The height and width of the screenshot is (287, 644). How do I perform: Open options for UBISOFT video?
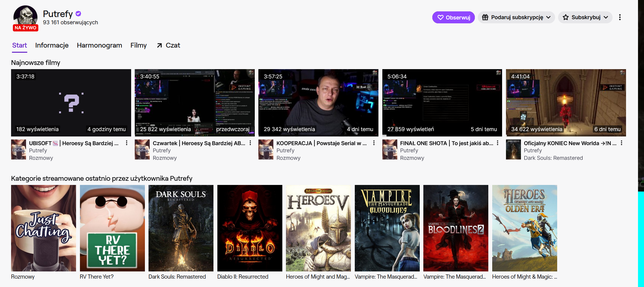coord(127,143)
